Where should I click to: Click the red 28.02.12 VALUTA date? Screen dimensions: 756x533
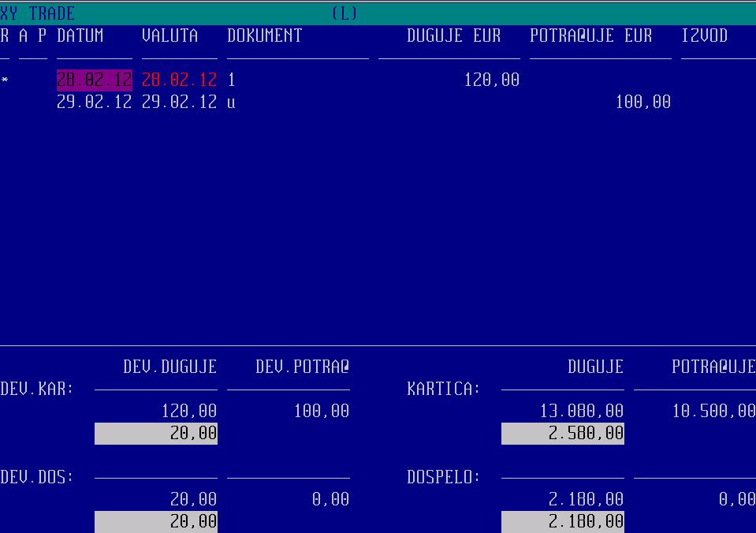tap(179, 80)
